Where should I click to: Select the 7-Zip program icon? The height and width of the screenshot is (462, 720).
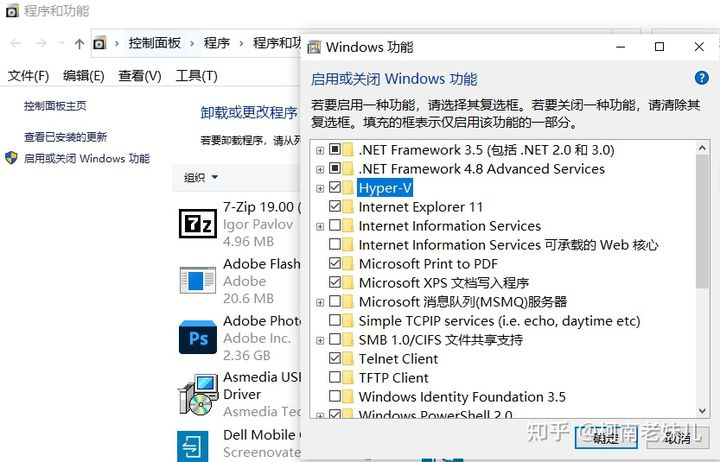(197, 224)
